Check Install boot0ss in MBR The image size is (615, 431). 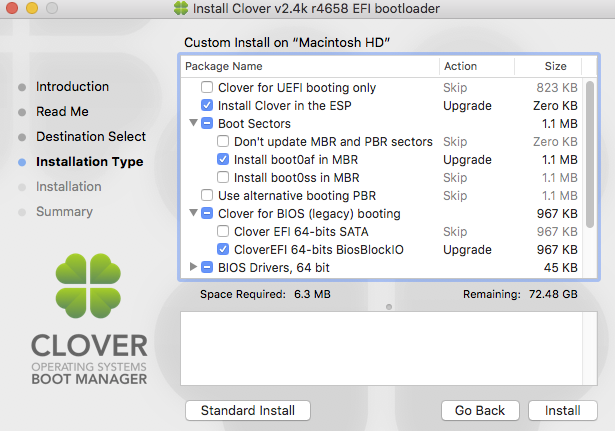pos(223,177)
